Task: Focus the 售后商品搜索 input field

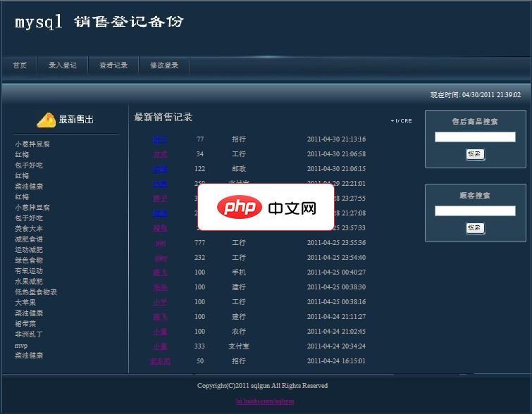Action: pyautogui.click(x=475, y=137)
